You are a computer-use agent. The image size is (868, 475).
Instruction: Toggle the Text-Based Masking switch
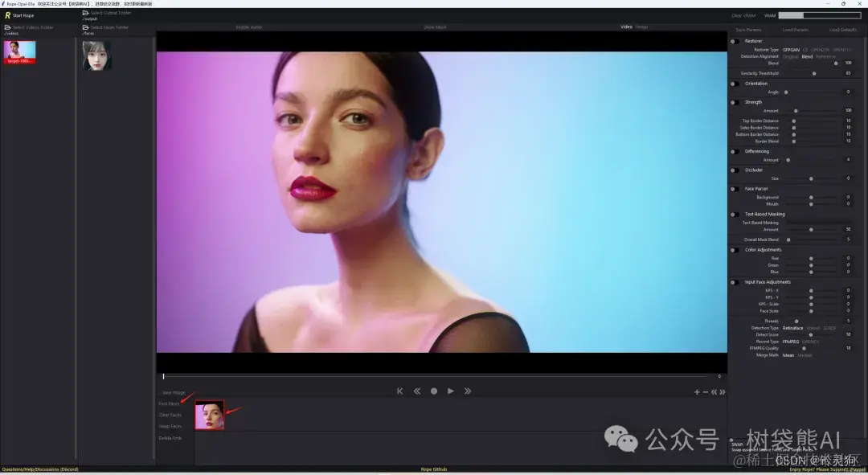pyautogui.click(x=734, y=215)
